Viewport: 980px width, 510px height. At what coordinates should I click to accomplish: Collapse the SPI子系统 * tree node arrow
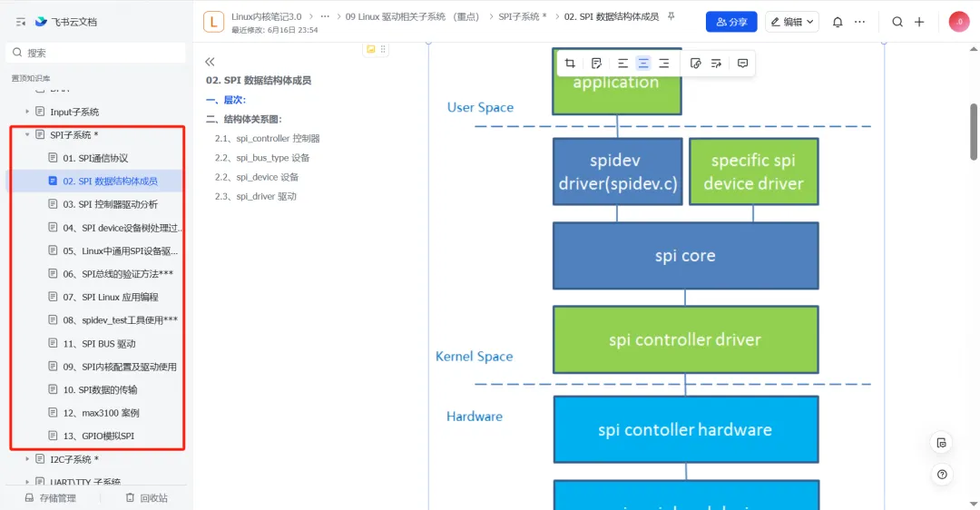click(x=27, y=135)
